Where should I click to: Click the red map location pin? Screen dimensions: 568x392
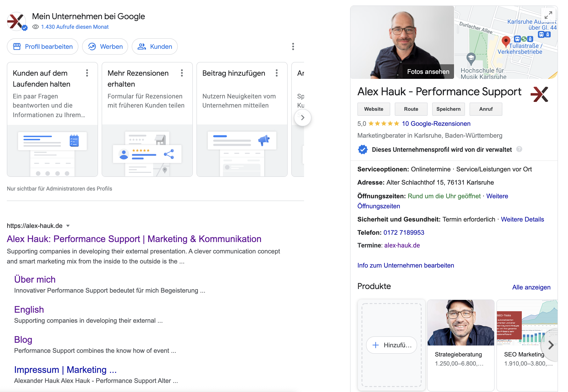[506, 41]
